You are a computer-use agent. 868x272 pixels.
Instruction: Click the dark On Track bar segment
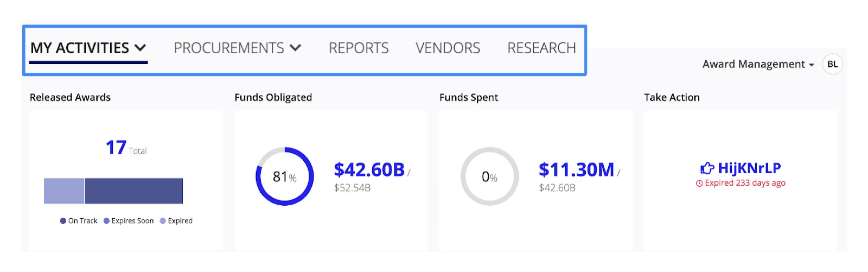point(134,191)
